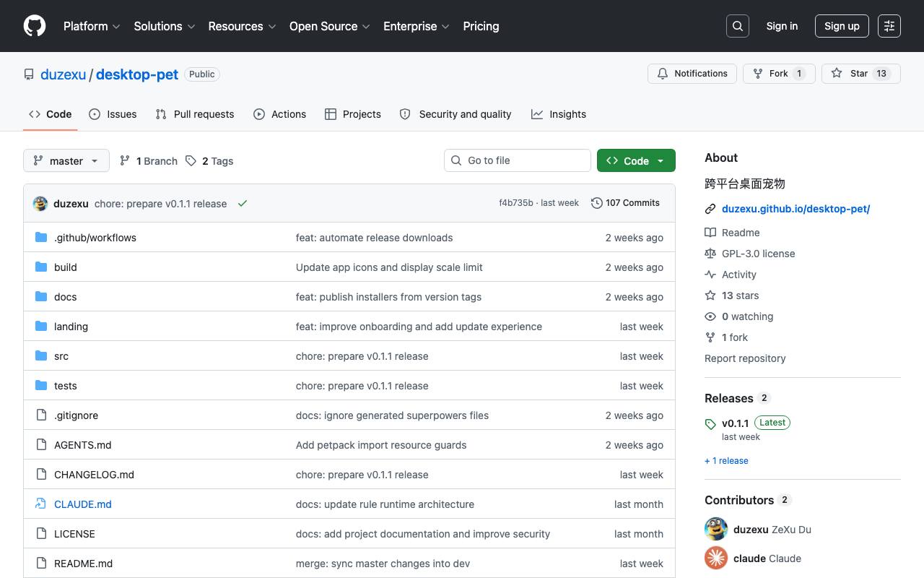The height and width of the screenshot is (578, 924).
Task: Open the duzexu.github.io/desktop-pet/ link
Action: pyautogui.click(x=796, y=209)
